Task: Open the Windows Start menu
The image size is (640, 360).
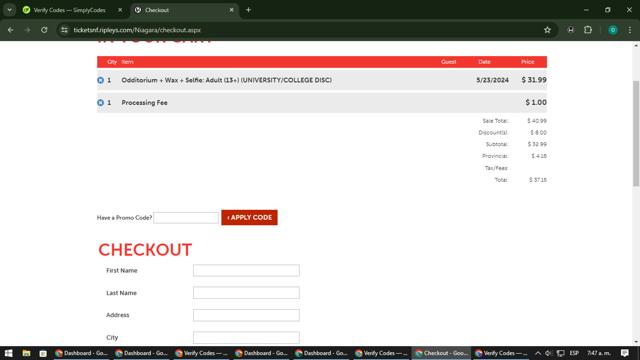Action: 9,353
